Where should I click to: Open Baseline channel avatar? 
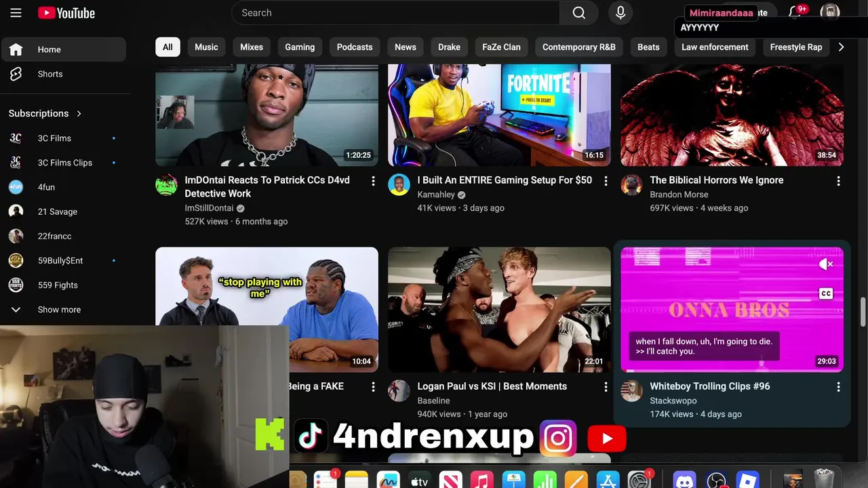point(399,390)
